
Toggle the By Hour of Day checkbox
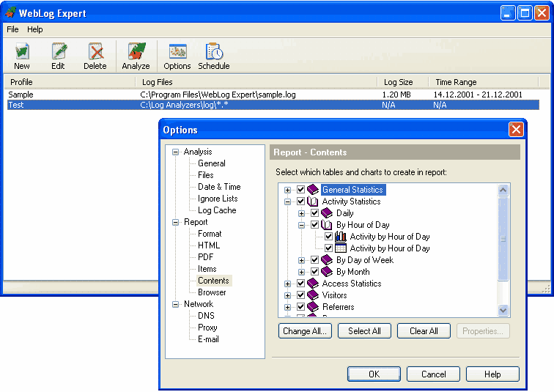click(315, 225)
